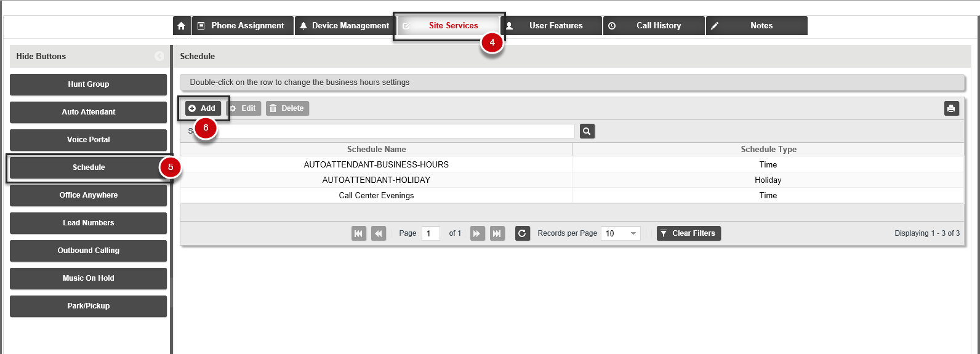Clear Filters on the table
This screenshot has width=980, height=354.
(689, 233)
